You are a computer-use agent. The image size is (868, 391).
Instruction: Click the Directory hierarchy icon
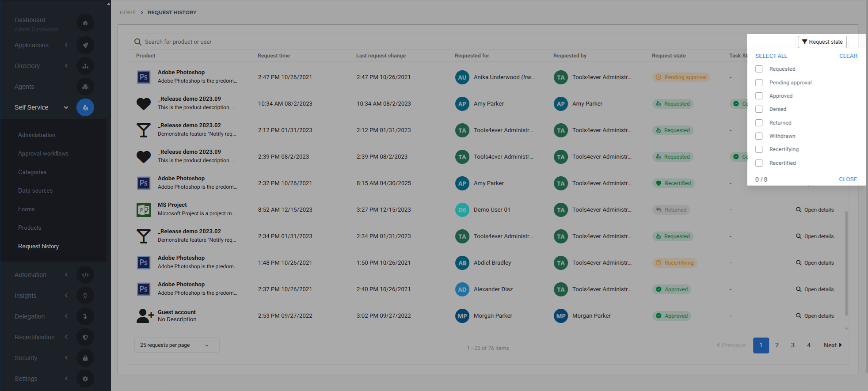click(x=85, y=66)
